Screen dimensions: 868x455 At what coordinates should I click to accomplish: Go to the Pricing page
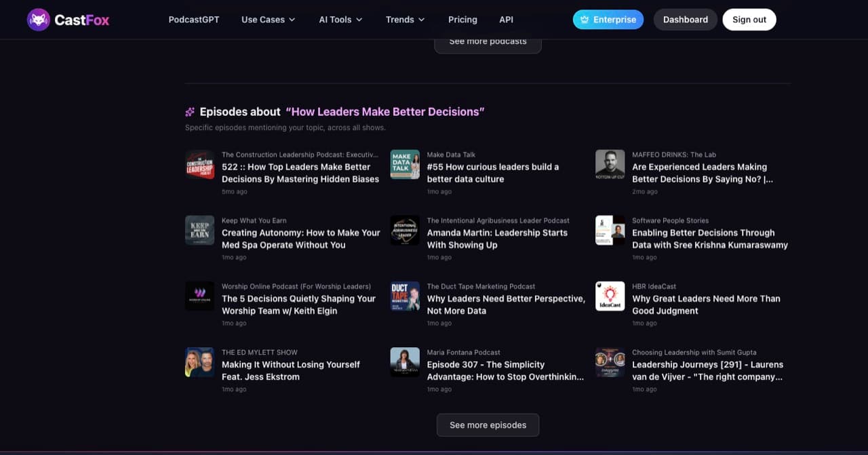[462, 20]
